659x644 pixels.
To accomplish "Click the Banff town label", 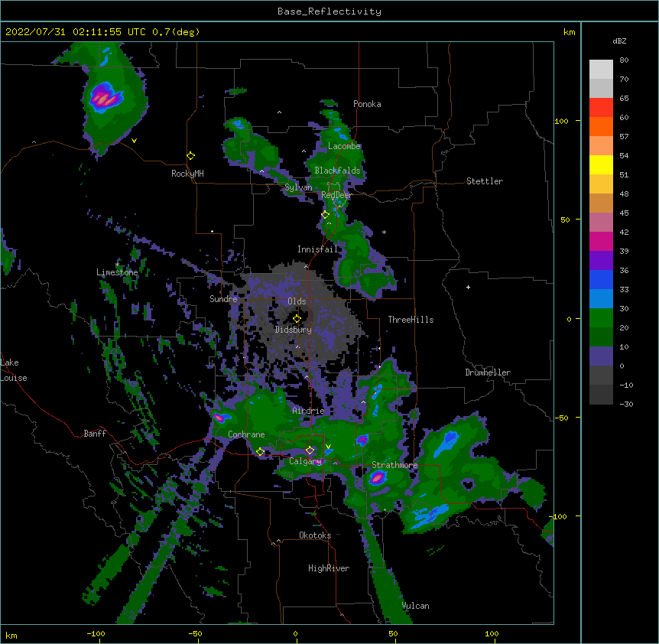I will pos(95,434).
